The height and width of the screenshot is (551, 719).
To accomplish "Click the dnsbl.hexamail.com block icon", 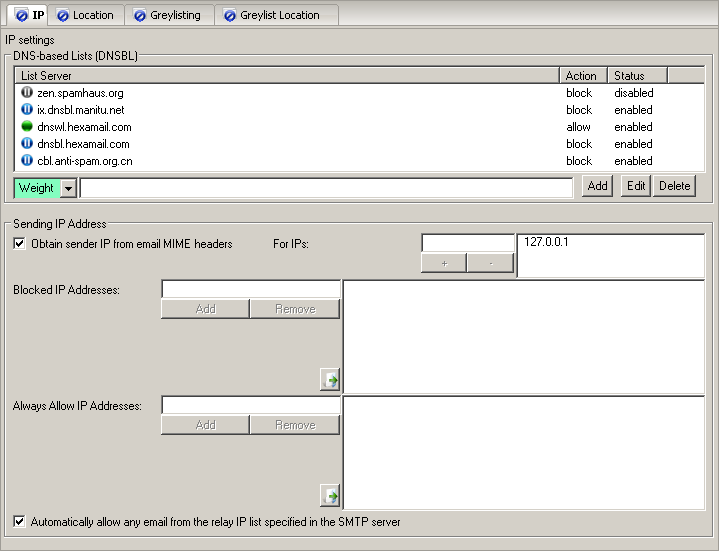I will coord(26,144).
